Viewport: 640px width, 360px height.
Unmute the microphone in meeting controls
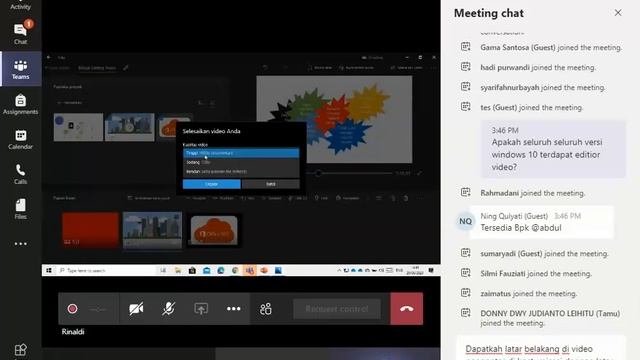coord(168,309)
